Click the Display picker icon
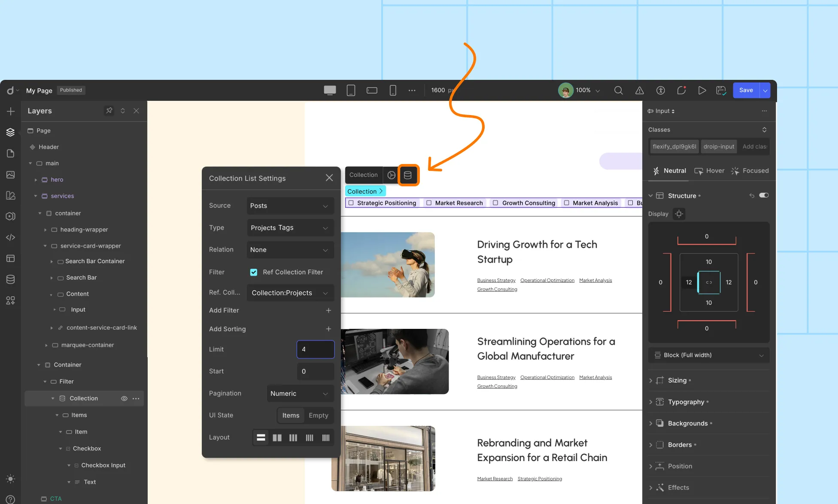The width and height of the screenshot is (838, 504). (679, 214)
